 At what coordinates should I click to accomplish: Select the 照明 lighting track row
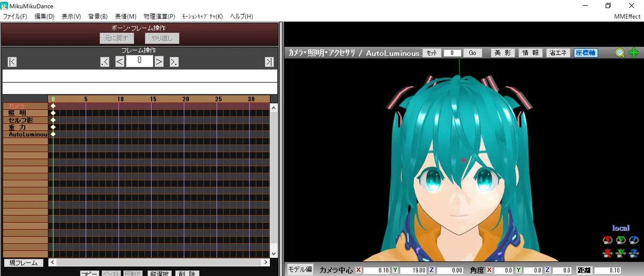coord(25,113)
